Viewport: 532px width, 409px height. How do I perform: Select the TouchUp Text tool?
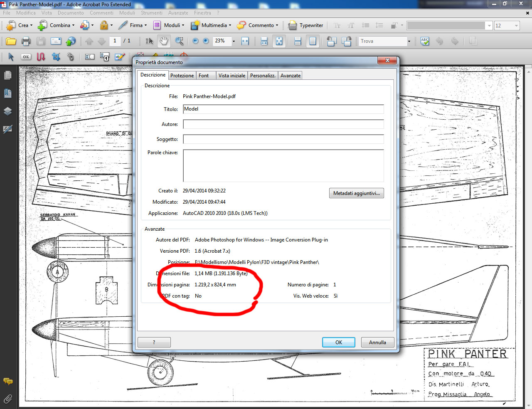click(89, 57)
